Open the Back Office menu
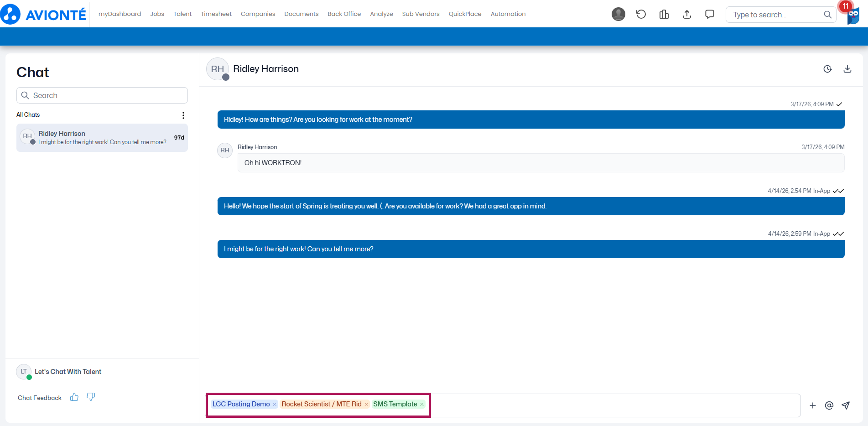The width and height of the screenshot is (868, 426). 344,14
